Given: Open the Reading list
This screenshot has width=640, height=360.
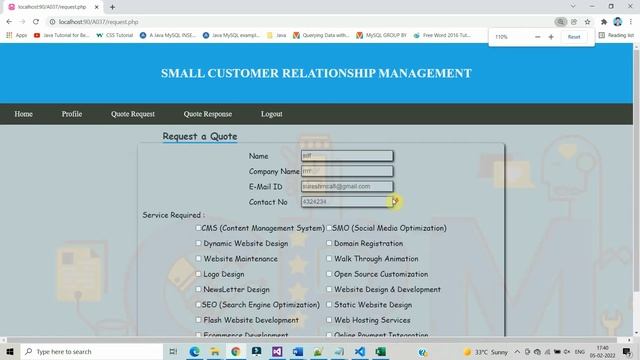Looking at the screenshot, I should point(616,36).
